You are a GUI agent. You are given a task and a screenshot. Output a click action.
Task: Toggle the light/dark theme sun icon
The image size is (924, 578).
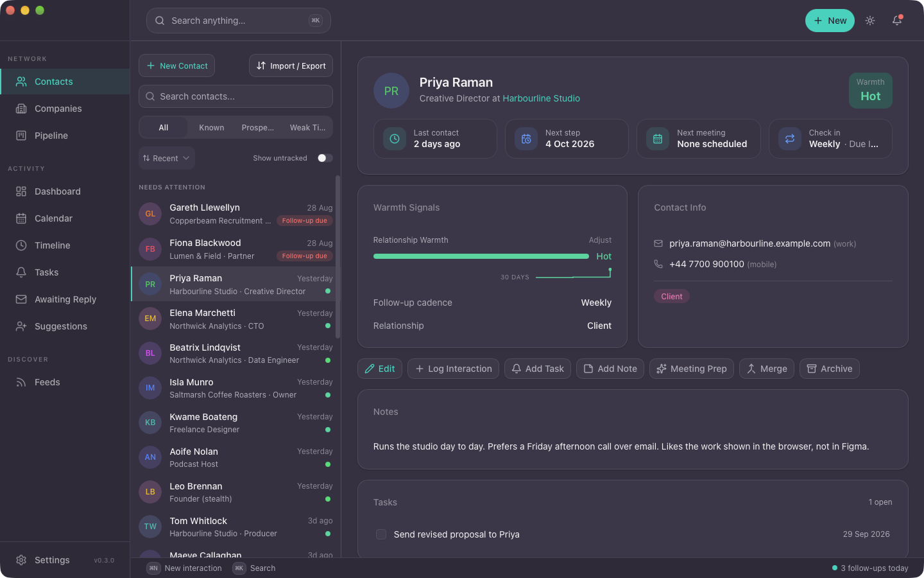pyautogui.click(x=870, y=21)
